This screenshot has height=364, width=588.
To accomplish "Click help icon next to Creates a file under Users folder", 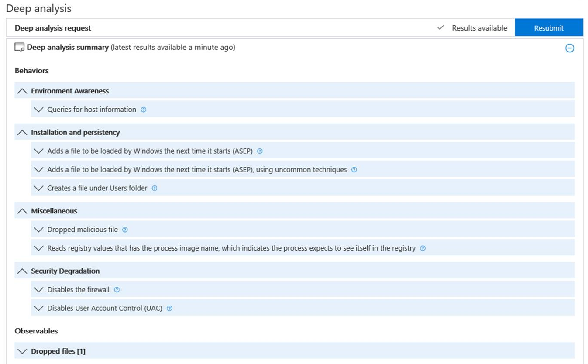I will (x=154, y=189).
